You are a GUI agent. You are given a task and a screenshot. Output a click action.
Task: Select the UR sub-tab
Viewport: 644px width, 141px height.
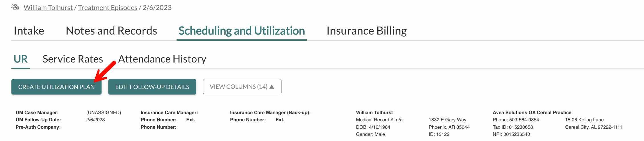point(21,59)
